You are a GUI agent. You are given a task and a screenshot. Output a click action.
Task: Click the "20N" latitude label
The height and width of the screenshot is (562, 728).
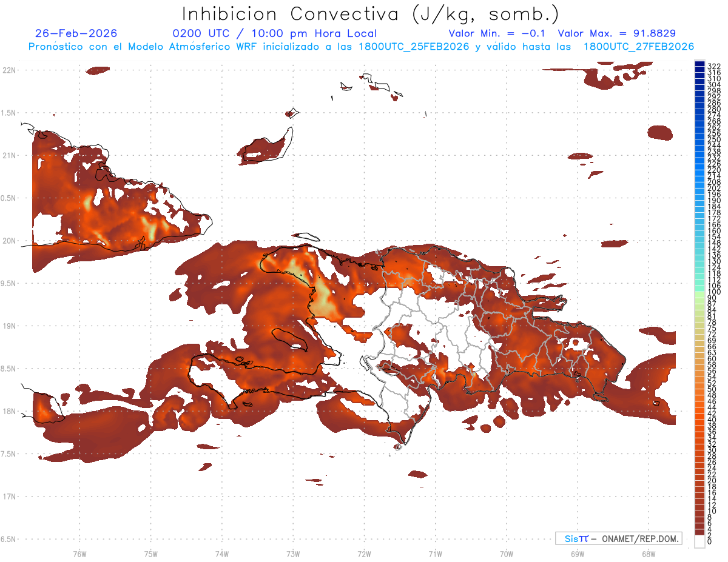pos(9,241)
